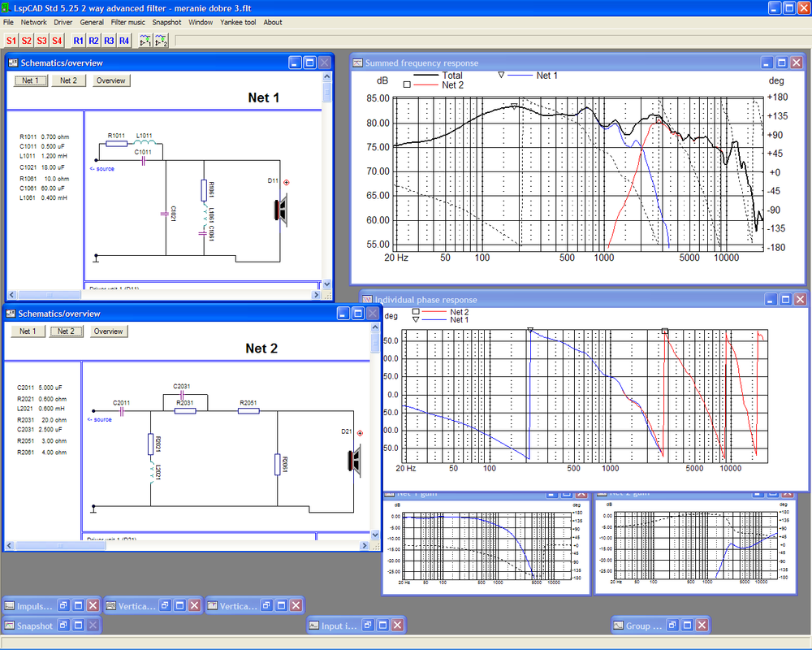The width and height of the screenshot is (812, 650).
Task: Click the S1 snapshot toolbar button
Action: point(11,41)
